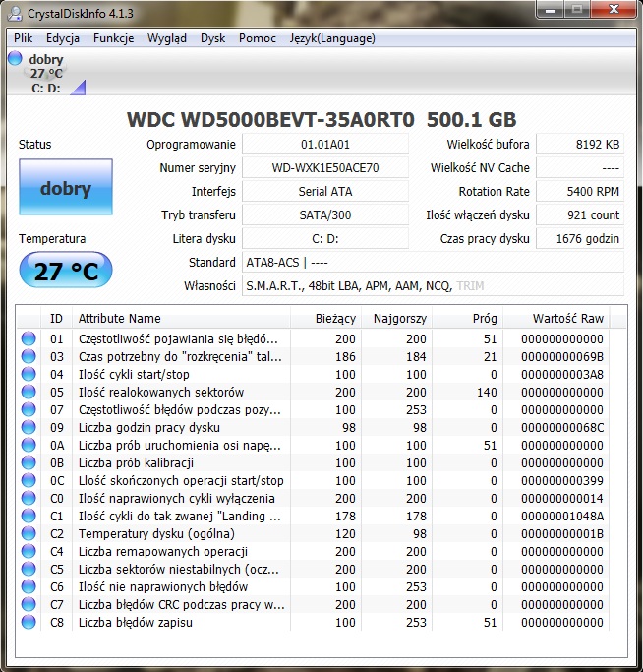The image size is (643, 672).
Task: Click the power-on count value 921 count
Action: (580, 214)
